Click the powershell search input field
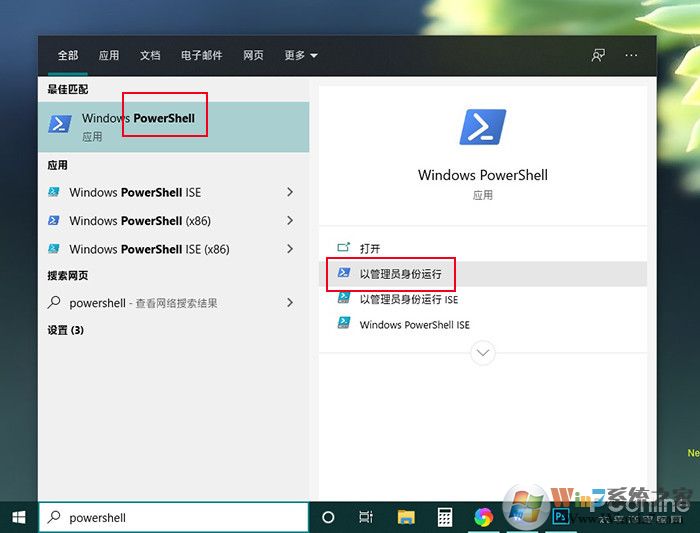 click(x=174, y=517)
